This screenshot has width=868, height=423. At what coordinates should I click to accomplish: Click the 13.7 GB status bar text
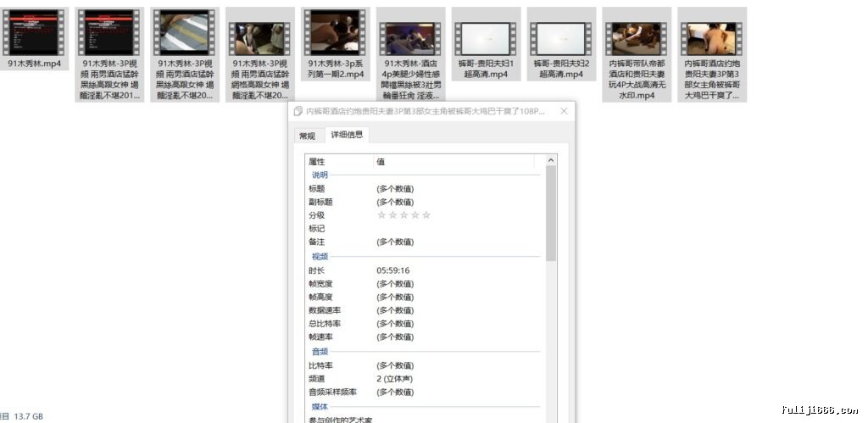point(29,416)
